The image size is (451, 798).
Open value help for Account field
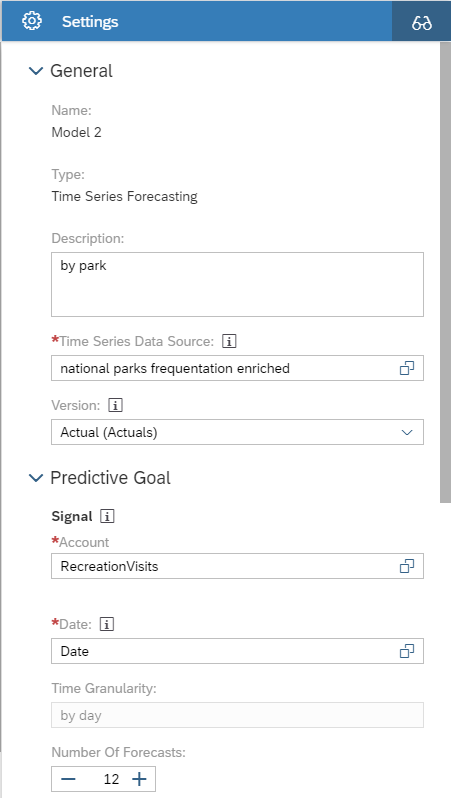click(x=407, y=566)
